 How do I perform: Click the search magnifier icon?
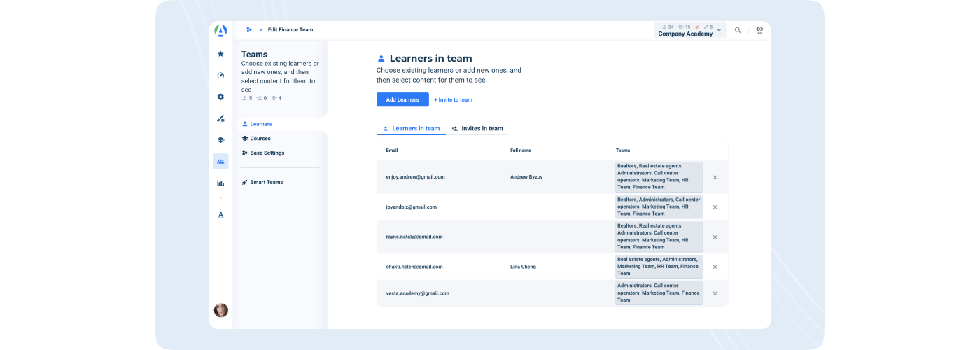pos(738,30)
